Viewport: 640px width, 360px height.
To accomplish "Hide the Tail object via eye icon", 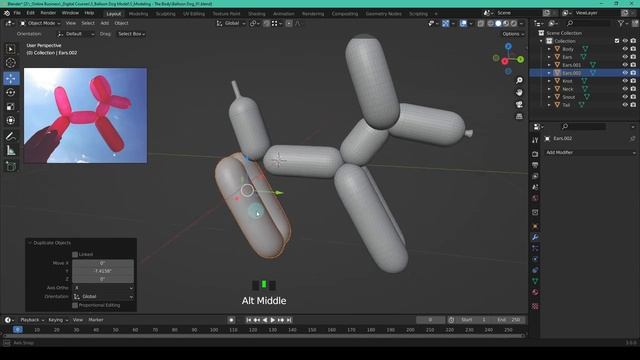I will 625,105.
